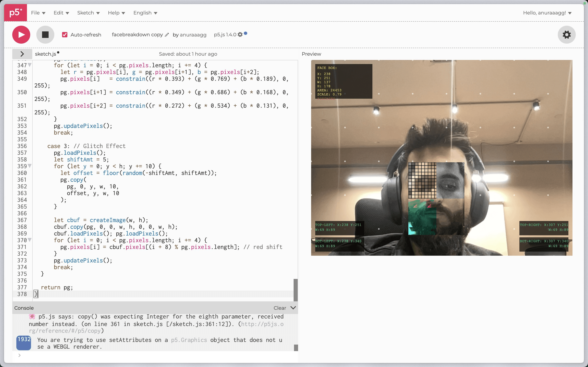
Task: Collapse code block at line 370
Action: click(x=30, y=240)
